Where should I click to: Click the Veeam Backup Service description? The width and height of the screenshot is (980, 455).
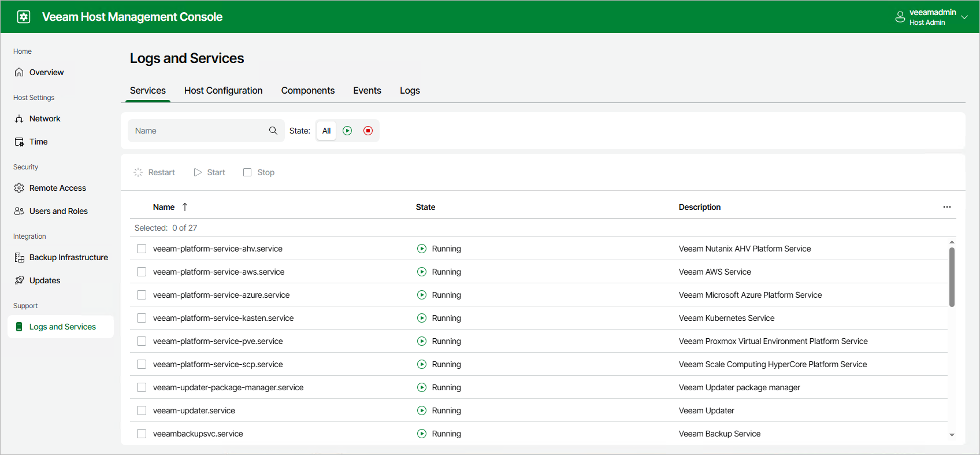tap(719, 434)
